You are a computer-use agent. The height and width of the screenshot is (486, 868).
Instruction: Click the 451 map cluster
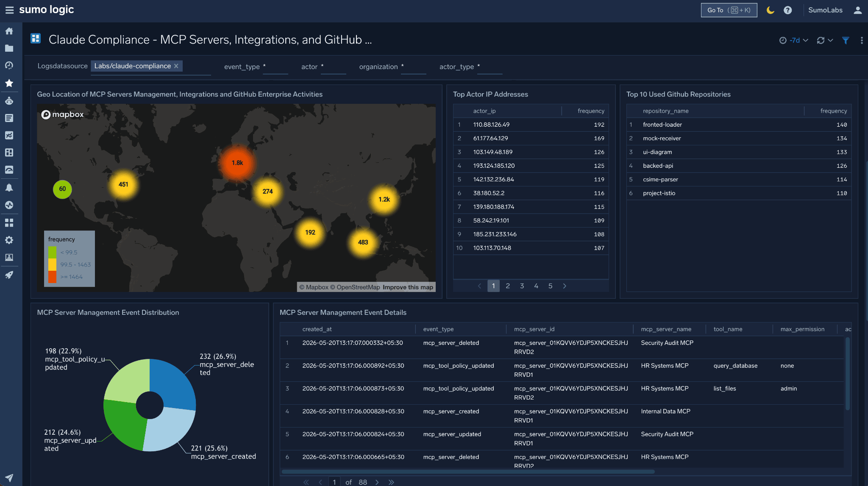(123, 184)
